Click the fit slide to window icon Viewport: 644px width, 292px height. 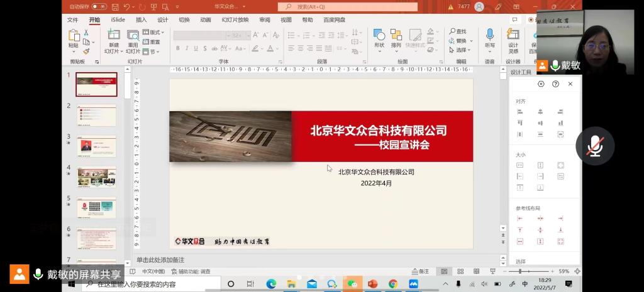tap(577, 271)
